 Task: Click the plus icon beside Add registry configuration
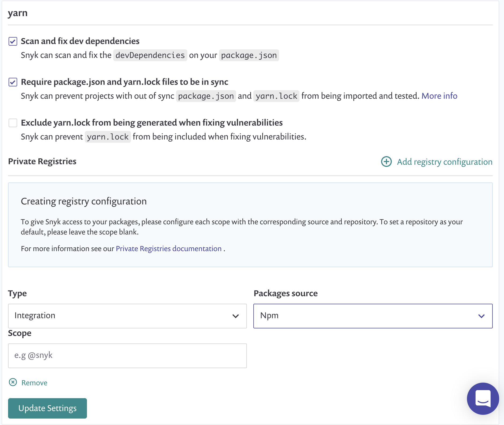tap(386, 162)
